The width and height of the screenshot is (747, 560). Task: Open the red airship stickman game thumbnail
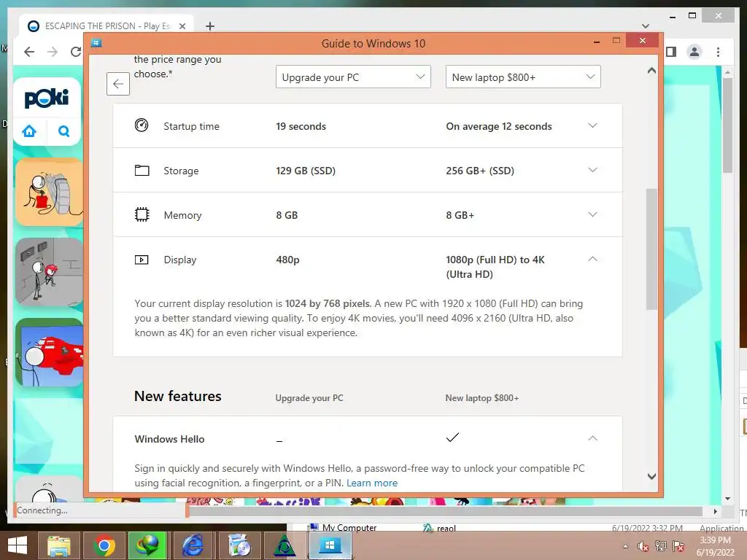point(50,352)
